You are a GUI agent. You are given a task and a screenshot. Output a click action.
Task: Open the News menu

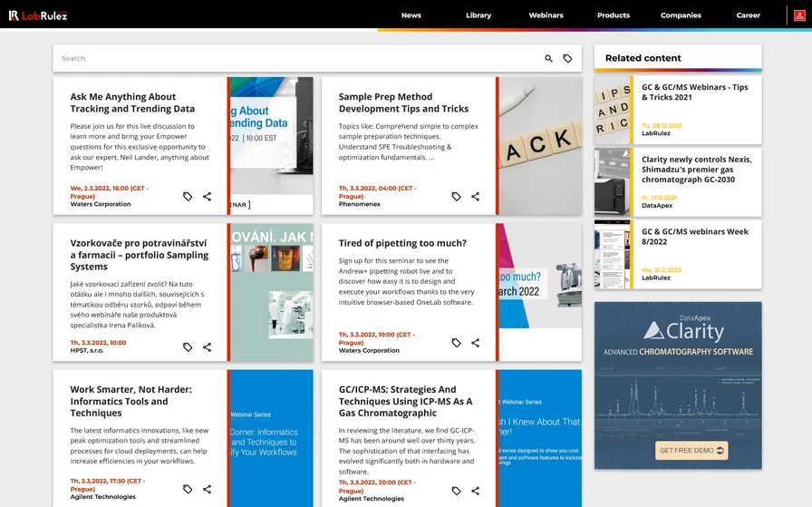coord(411,15)
